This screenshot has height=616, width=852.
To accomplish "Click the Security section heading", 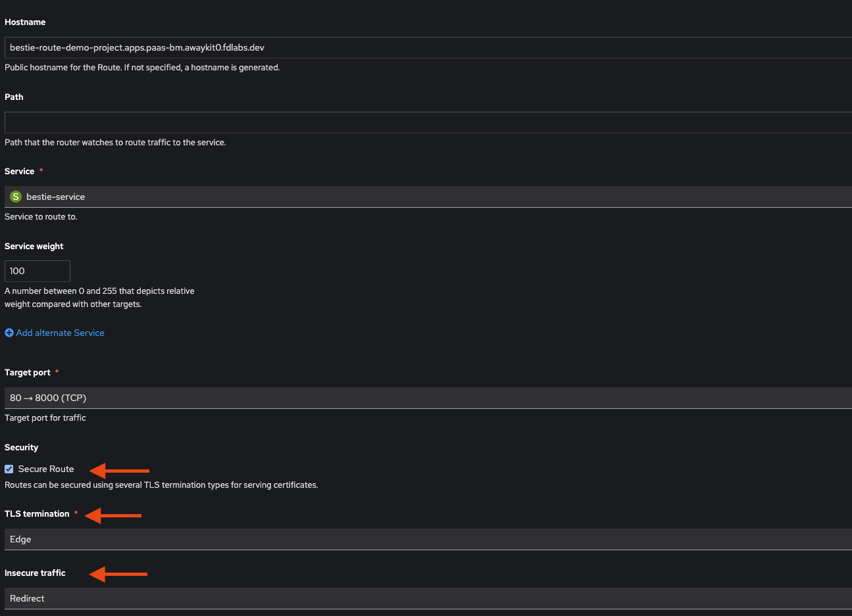I will (22, 447).
